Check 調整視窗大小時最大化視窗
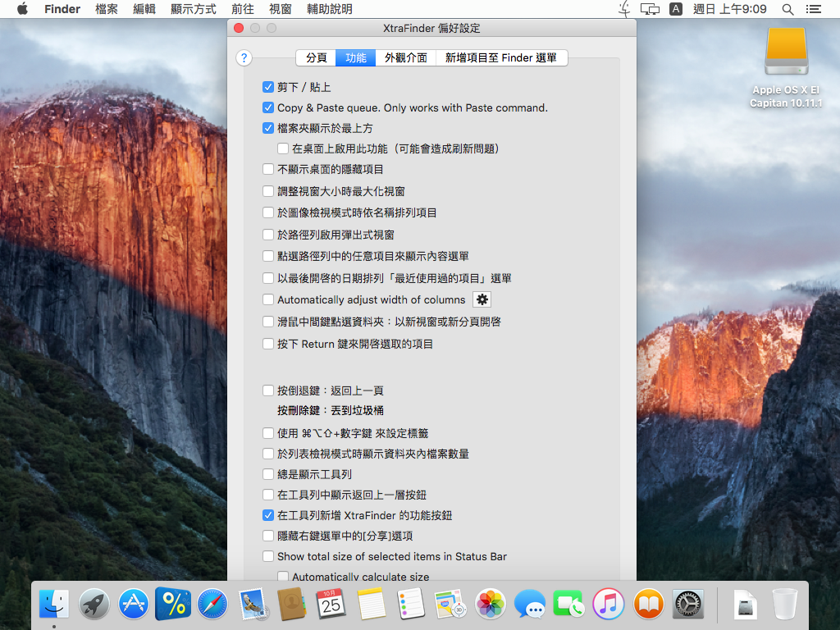The width and height of the screenshot is (840, 630). tap(268, 190)
